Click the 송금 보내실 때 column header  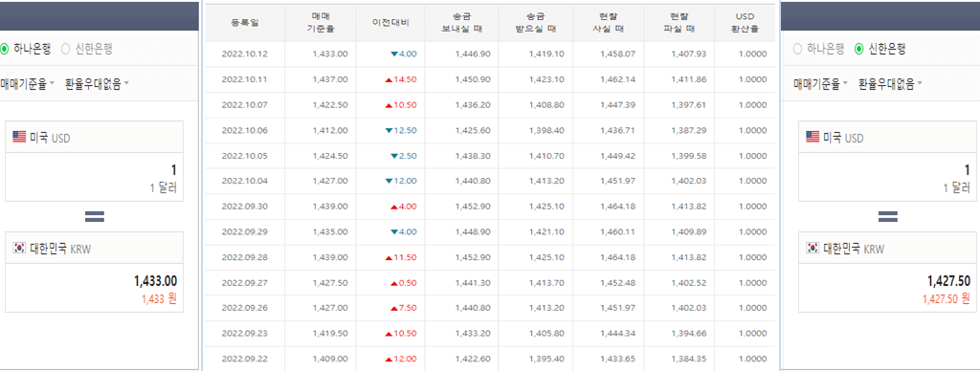pos(462,23)
